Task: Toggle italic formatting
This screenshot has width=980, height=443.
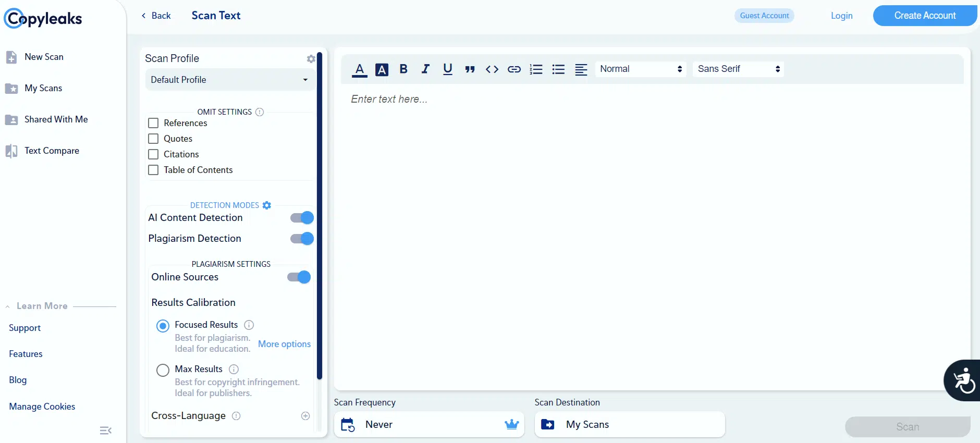Action: pyautogui.click(x=425, y=69)
